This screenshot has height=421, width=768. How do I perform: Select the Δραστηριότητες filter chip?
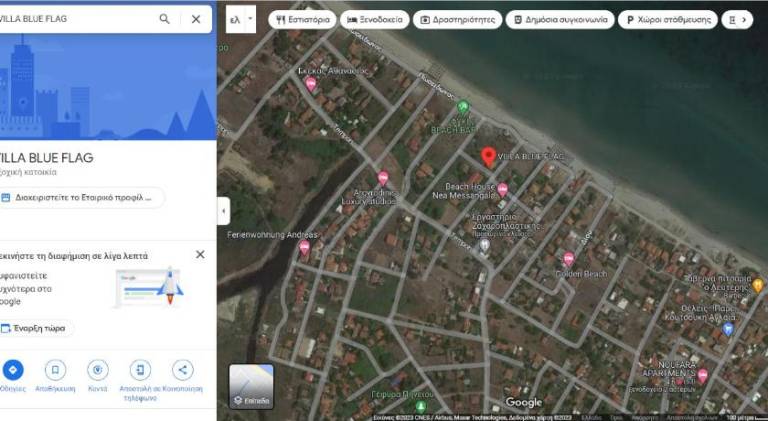[x=457, y=20]
